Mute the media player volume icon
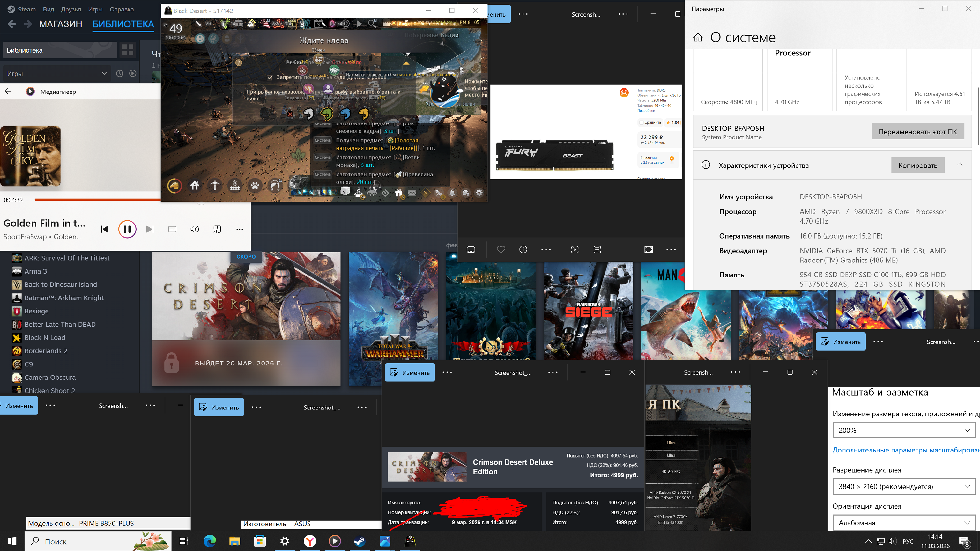 [194, 229]
